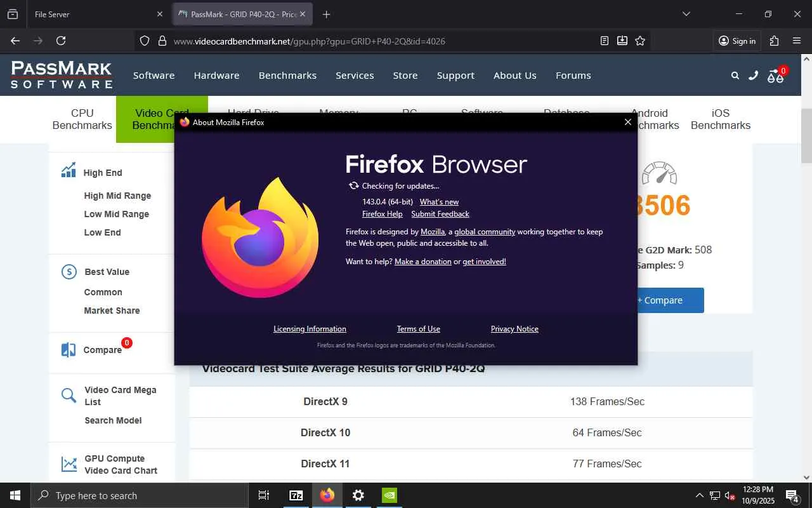Open the High Mid Range video cards list
The height and width of the screenshot is (508, 812).
click(117, 196)
